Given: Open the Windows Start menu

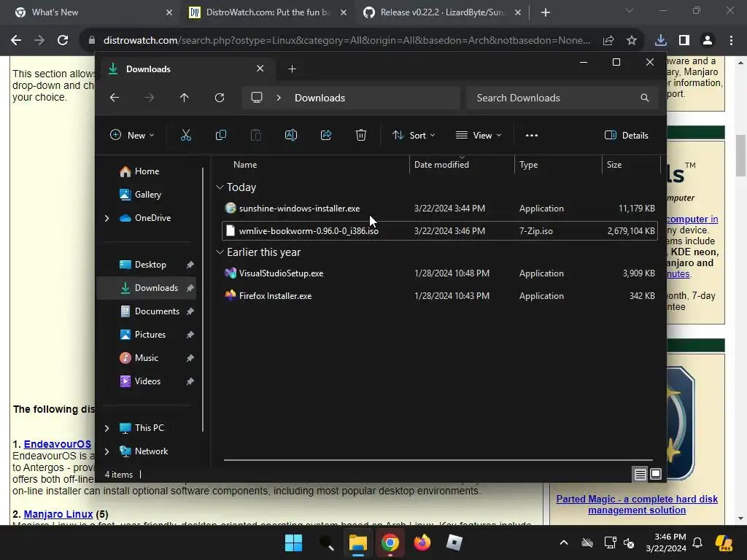Looking at the screenshot, I should (293, 542).
